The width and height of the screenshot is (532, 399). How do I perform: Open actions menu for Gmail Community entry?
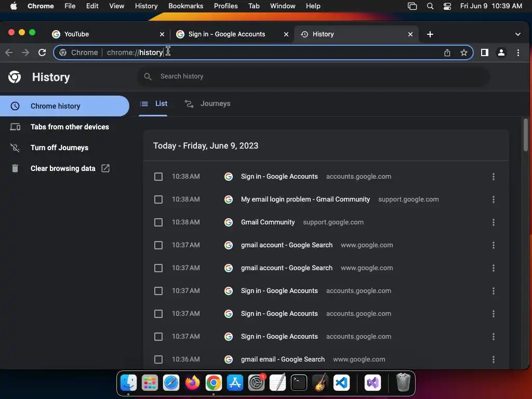[494, 222]
